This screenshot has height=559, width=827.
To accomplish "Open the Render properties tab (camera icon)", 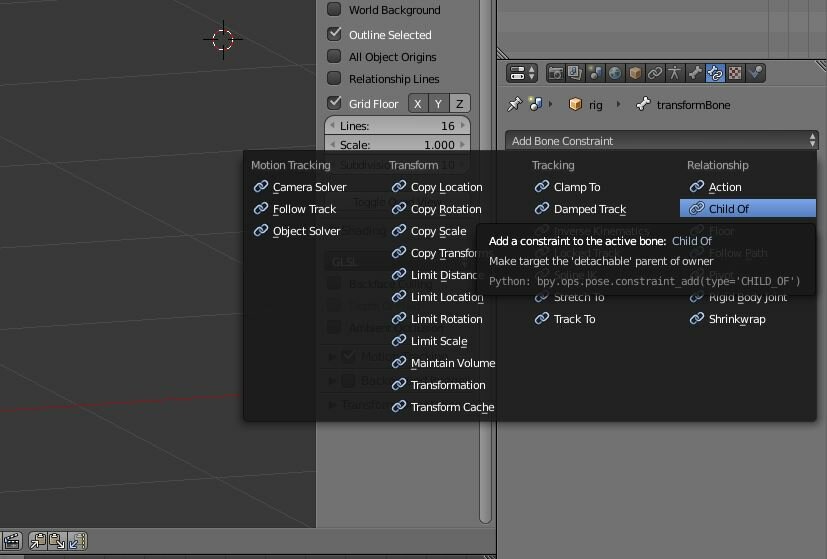I will [555, 73].
